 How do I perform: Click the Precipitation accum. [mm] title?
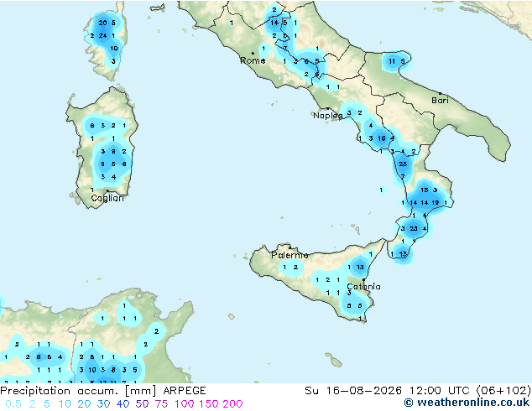tap(78, 391)
